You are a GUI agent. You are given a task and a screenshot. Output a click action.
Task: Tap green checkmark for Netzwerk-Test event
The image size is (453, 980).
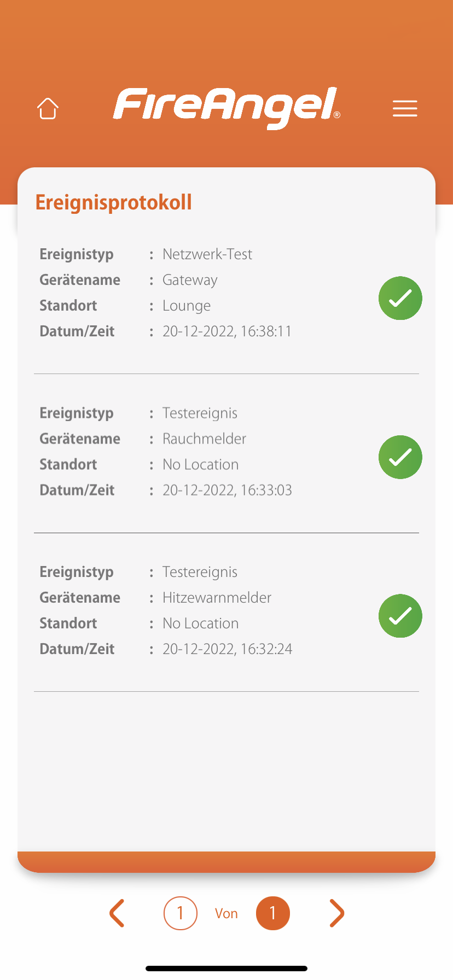[x=400, y=298]
